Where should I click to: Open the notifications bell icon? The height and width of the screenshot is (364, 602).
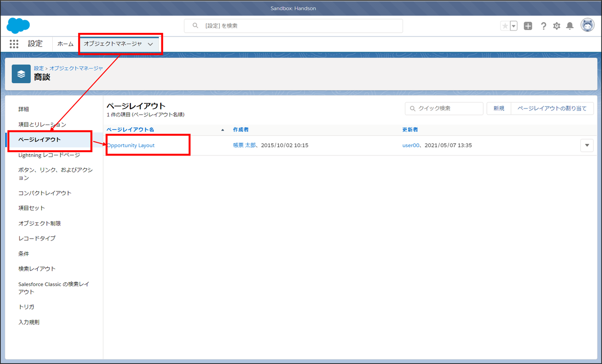(x=570, y=26)
